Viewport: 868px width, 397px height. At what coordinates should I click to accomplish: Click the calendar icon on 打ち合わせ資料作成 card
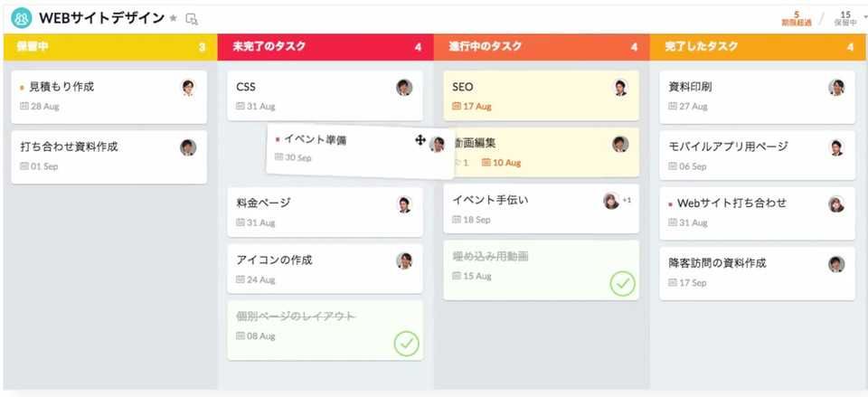pos(24,165)
